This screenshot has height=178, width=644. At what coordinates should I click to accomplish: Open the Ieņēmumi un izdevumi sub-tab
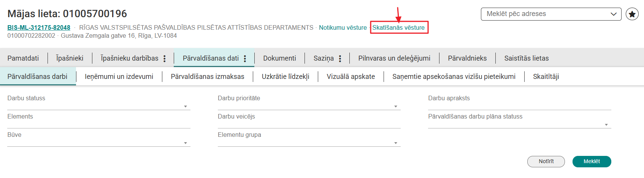119,77
